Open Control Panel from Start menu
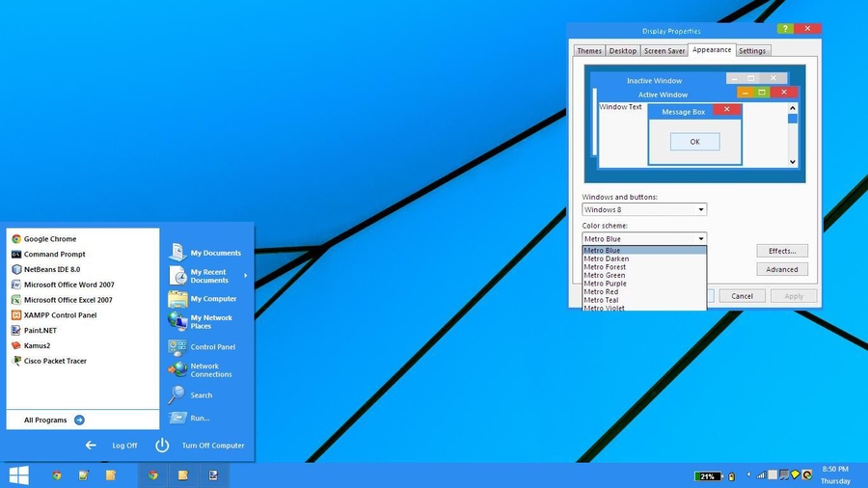The image size is (868, 488). pyautogui.click(x=212, y=347)
